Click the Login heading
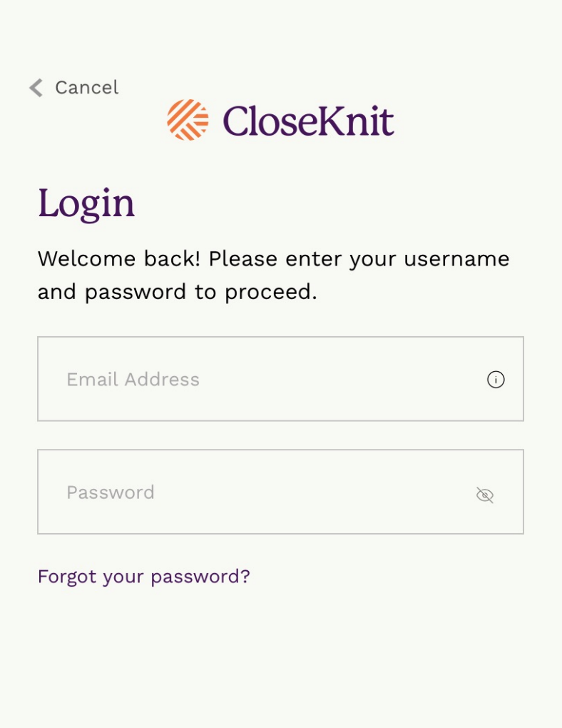The width and height of the screenshot is (562, 728). (x=86, y=203)
